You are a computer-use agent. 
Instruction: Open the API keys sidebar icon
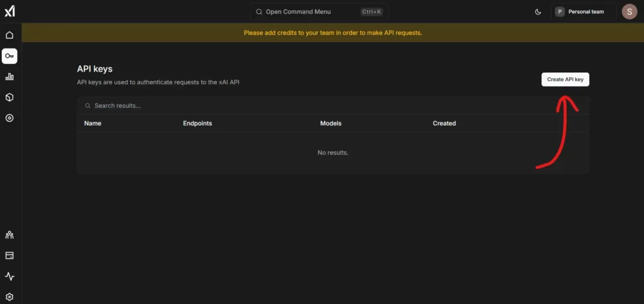[x=9, y=56]
